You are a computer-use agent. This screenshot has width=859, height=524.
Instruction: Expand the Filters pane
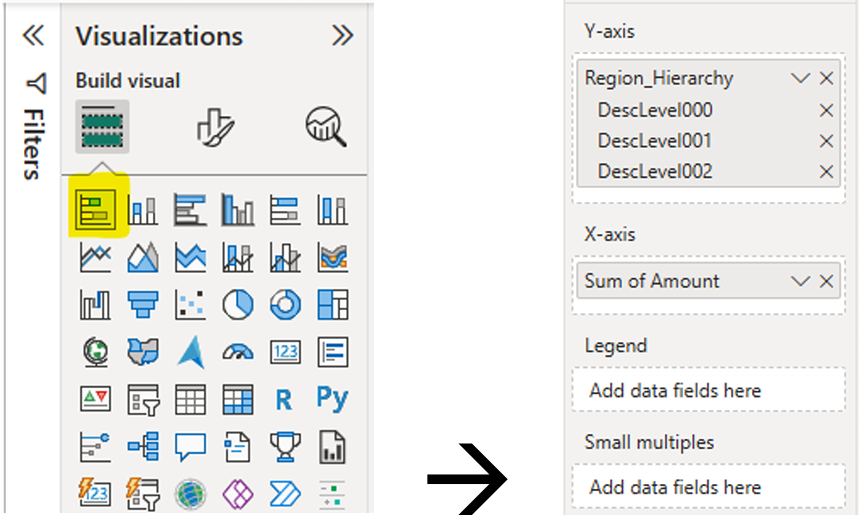[33, 36]
